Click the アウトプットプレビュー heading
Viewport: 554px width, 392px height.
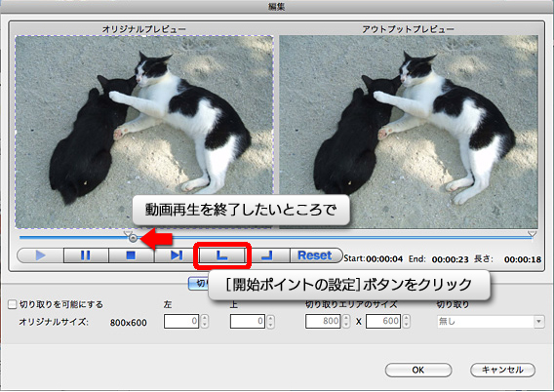point(408,29)
